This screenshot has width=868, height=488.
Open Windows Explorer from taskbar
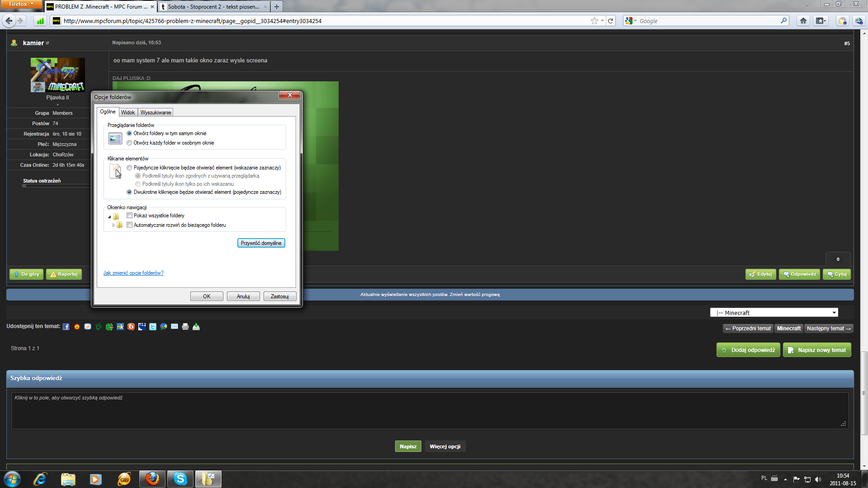click(68, 479)
